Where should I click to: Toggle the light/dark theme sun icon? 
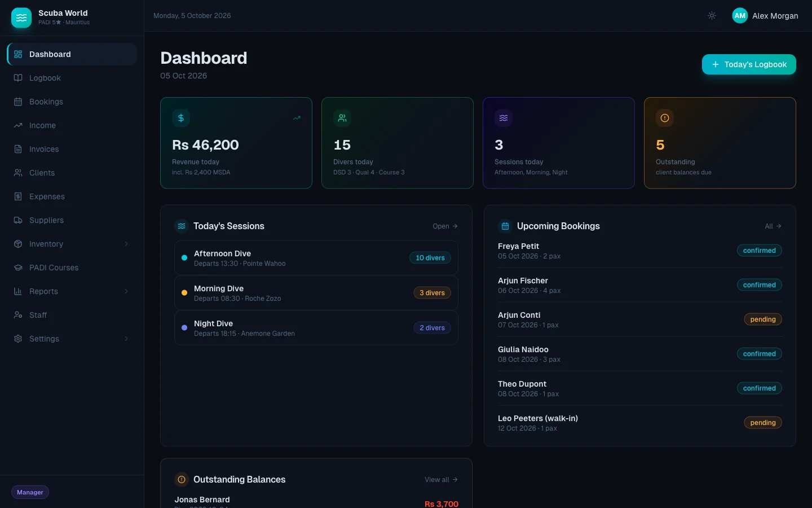[712, 16]
